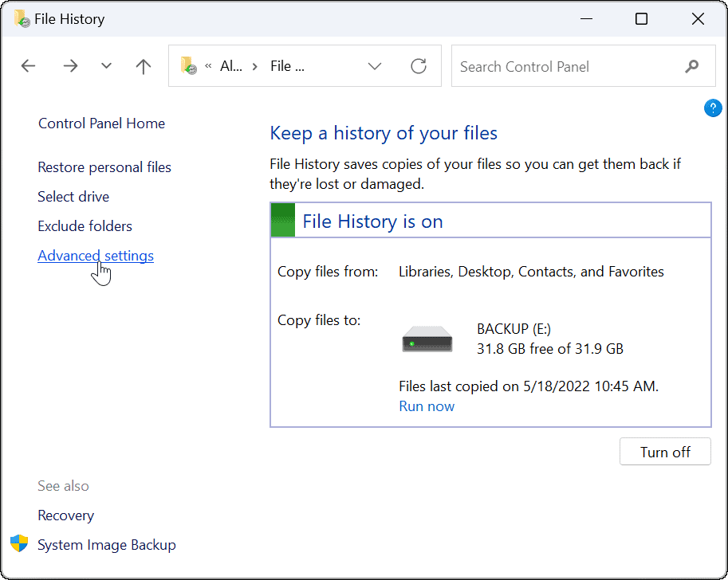Click the System Image Backup shield icon
The image size is (728, 580).
click(x=18, y=544)
